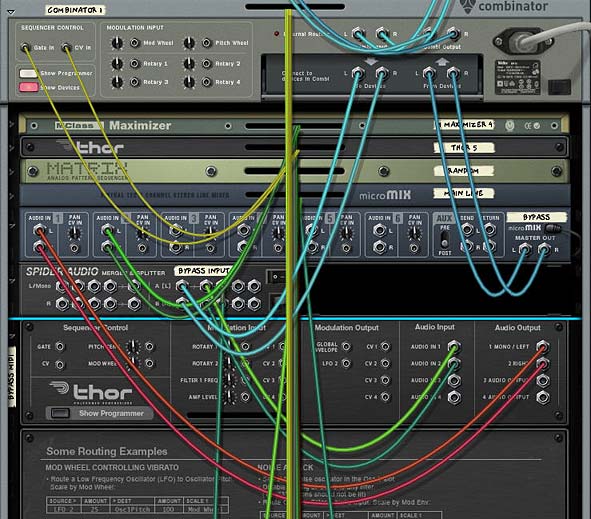Adjust the Mod Wheel trim knob
The image size is (591, 519).
117,43
